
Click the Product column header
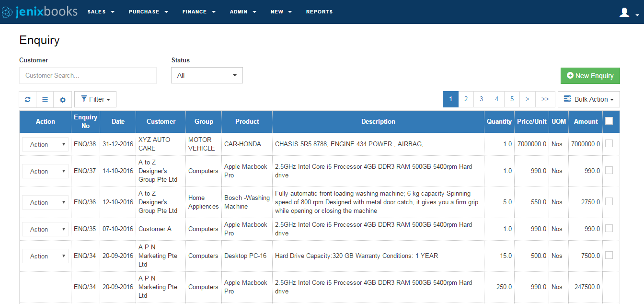(x=247, y=121)
